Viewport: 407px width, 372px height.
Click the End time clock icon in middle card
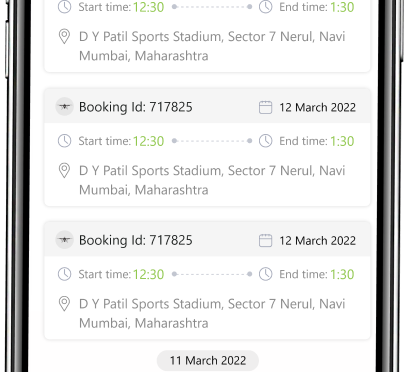pyautogui.click(x=266, y=141)
